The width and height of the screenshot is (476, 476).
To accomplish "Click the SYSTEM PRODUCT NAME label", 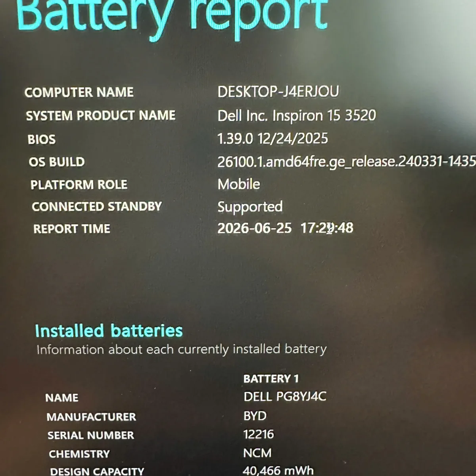I will (100, 115).
